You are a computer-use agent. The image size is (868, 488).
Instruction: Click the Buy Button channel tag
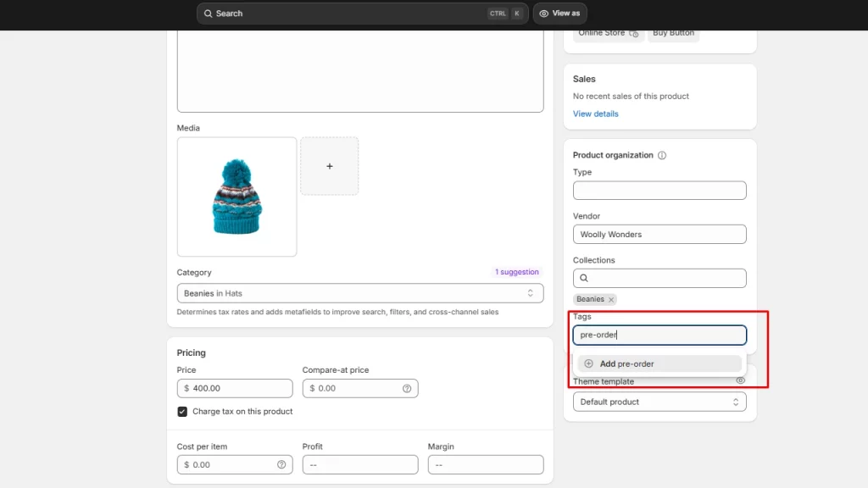(673, 33)
